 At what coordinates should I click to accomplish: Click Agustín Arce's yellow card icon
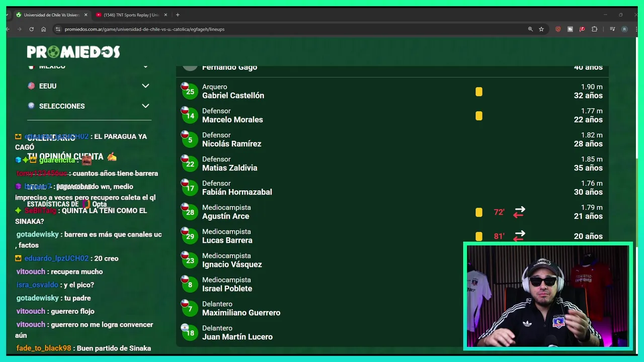click(x=479, y=212)
